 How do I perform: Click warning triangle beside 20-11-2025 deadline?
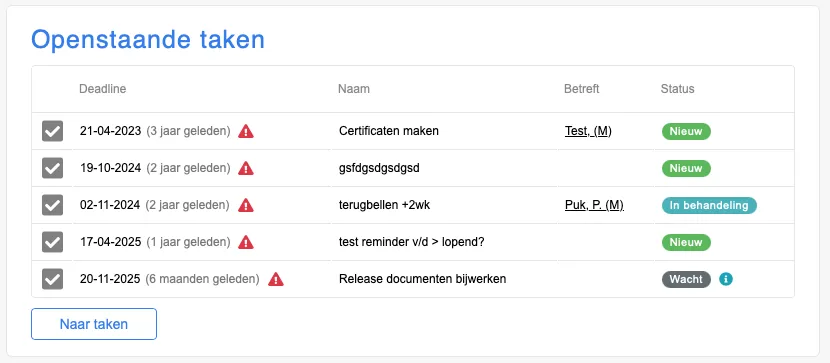(276, 279)
